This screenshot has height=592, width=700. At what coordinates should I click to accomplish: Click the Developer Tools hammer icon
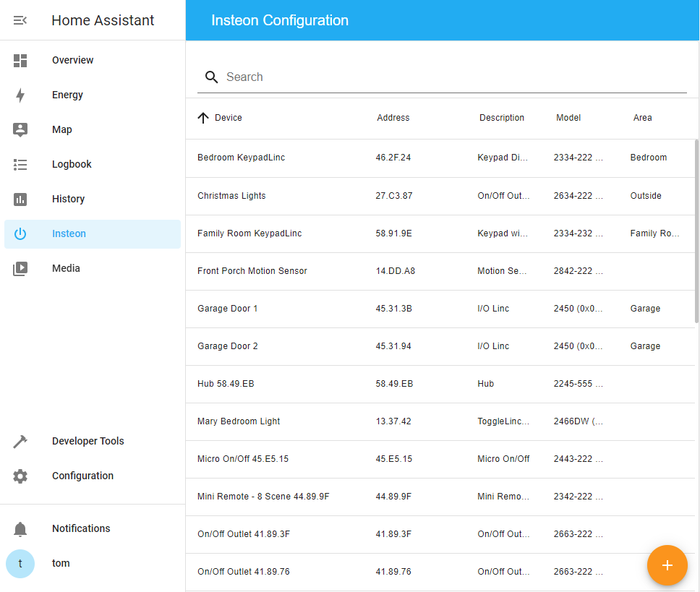20,441
